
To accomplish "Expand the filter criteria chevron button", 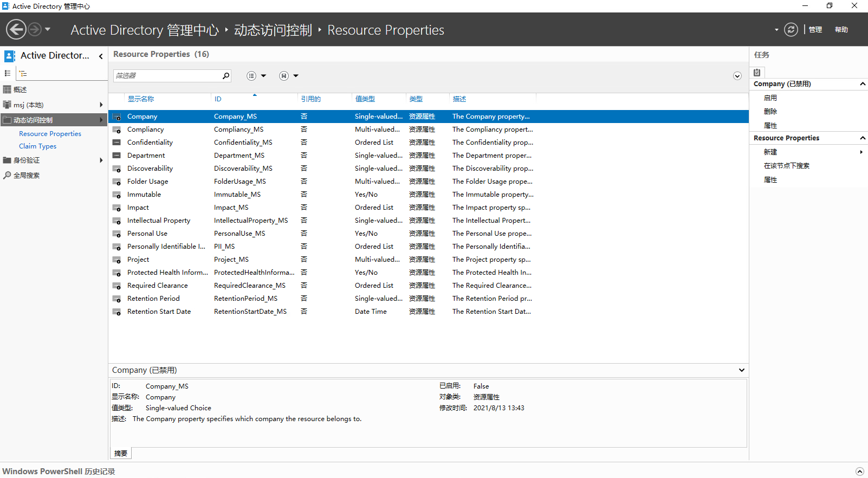I will point(737,76).
